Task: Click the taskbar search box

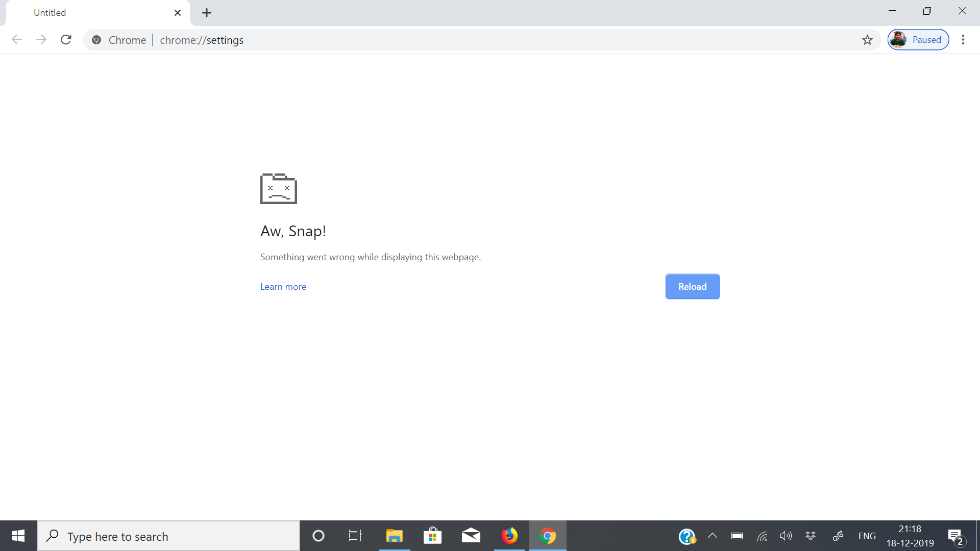Action: point(168,536)
